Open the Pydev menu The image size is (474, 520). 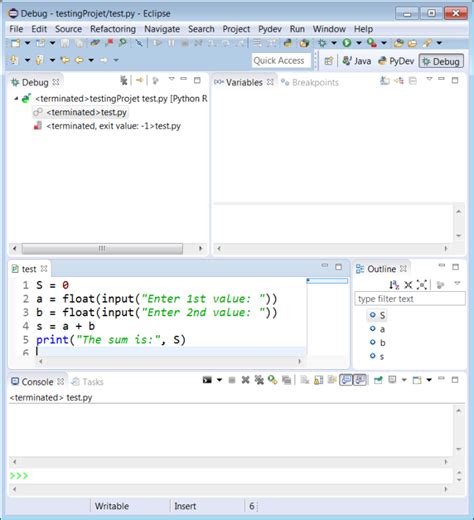[x=270, y=29]
